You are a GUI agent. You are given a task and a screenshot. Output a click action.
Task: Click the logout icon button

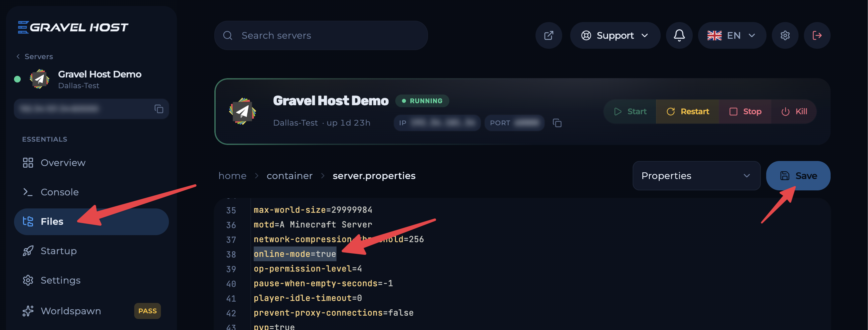point(817,35)
